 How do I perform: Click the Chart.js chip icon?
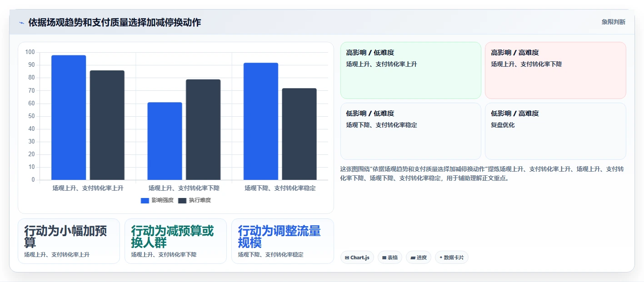[347, 257]
